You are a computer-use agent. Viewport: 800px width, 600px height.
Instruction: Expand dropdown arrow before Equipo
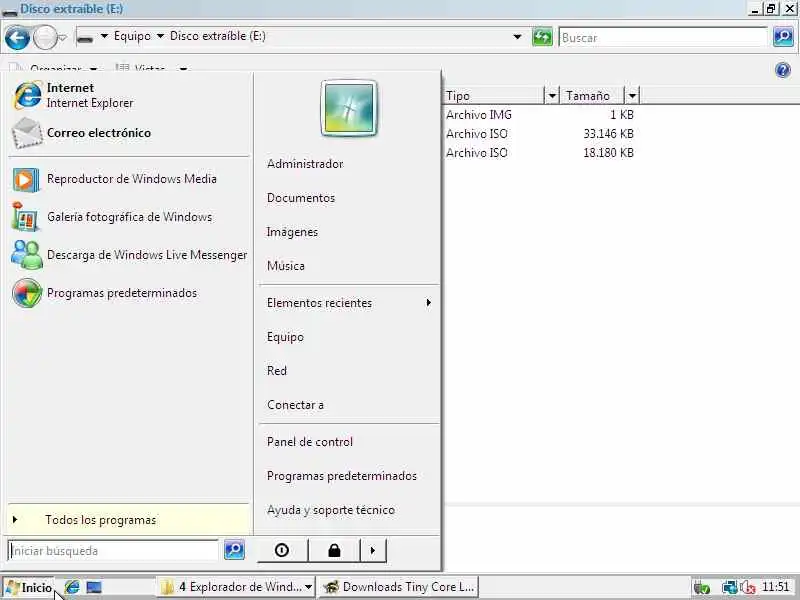coord(104,36)
